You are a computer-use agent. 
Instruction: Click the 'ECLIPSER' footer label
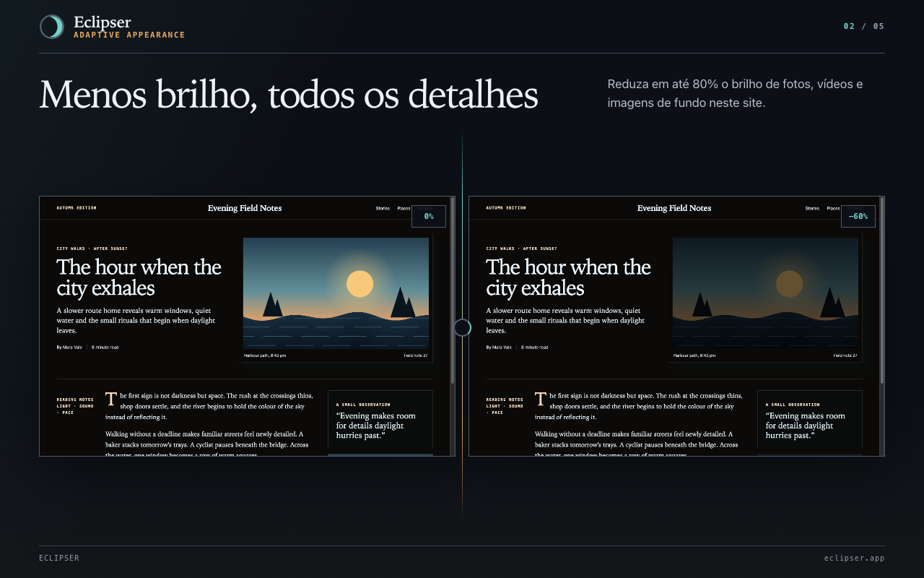pos(59,558)
